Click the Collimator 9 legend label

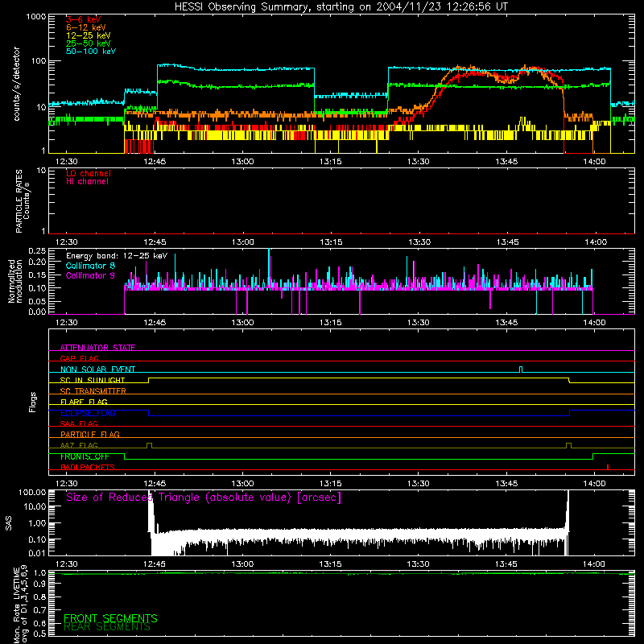point(90,275)
